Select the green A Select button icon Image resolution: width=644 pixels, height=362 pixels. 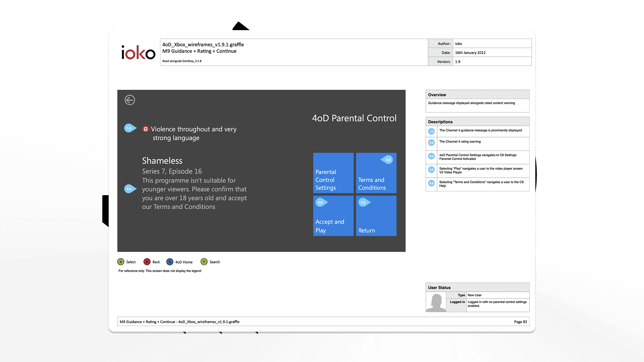click(121, 262)
